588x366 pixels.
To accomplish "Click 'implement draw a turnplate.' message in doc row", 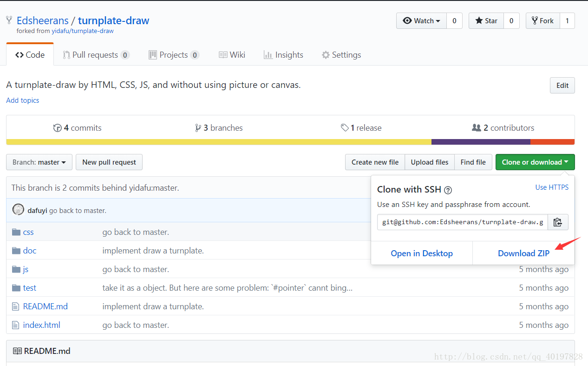I will (x=153, y=251).
